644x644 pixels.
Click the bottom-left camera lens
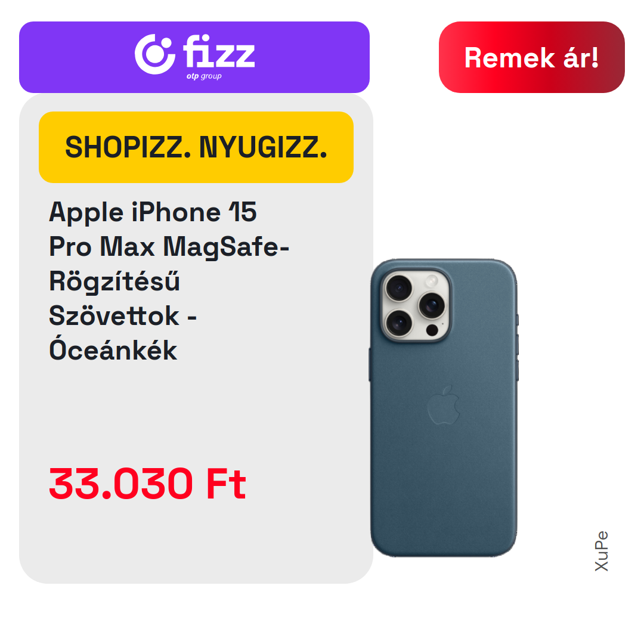point(399,323)
